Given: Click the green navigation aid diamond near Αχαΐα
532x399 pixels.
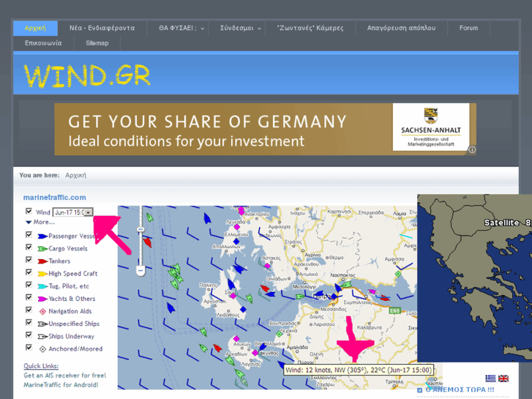Looking at the screenshot, I should pyautogui.click(x=279, y=334).
